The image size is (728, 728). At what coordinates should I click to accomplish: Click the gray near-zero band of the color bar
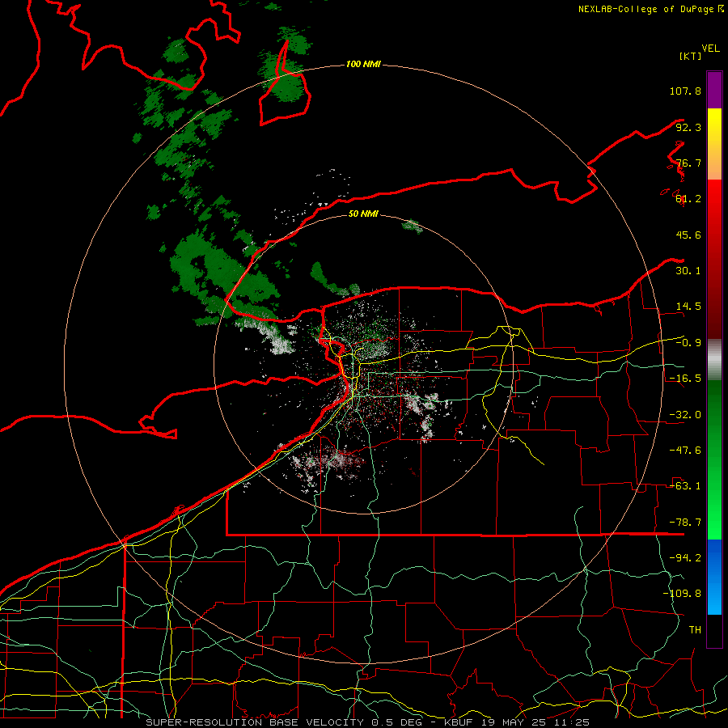(714, 360)
